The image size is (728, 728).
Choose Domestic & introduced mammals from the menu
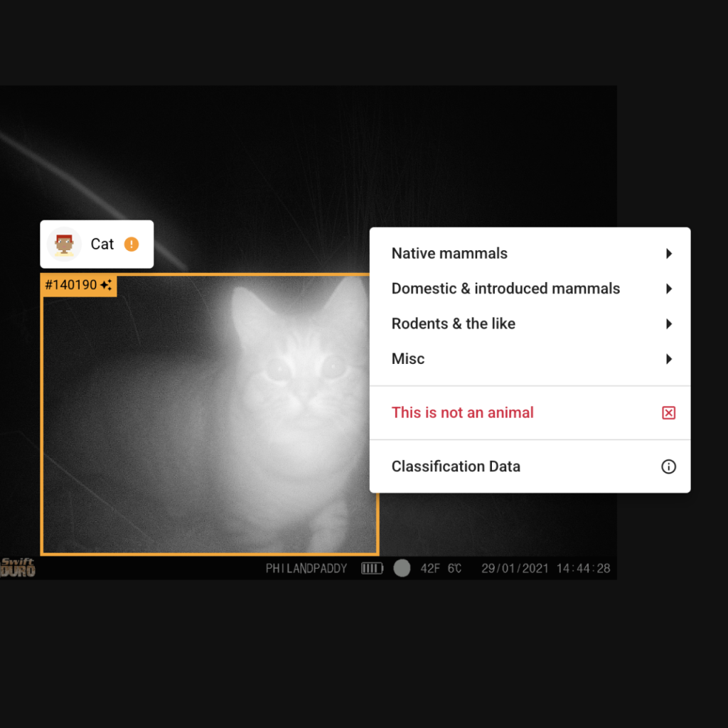(x=505, y=289)
